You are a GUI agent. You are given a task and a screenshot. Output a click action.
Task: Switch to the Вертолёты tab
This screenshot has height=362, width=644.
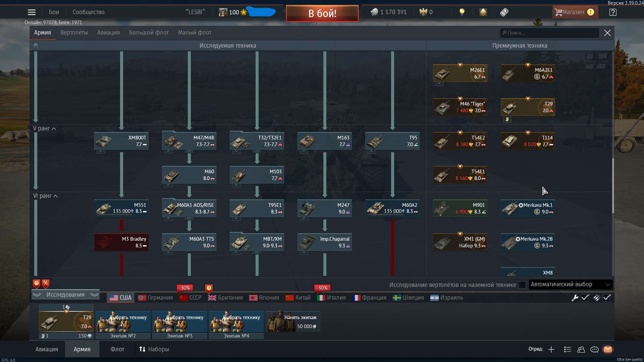click(x=74, y=33)
